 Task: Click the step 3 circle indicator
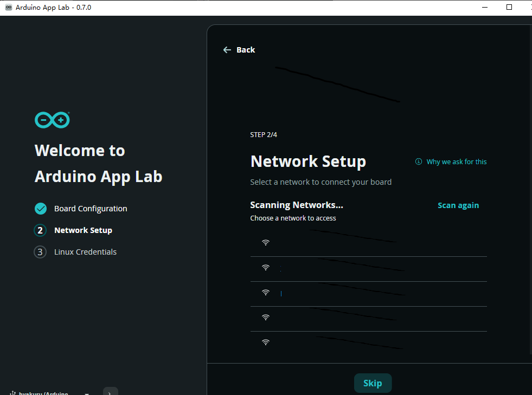[x=40, y=252]
